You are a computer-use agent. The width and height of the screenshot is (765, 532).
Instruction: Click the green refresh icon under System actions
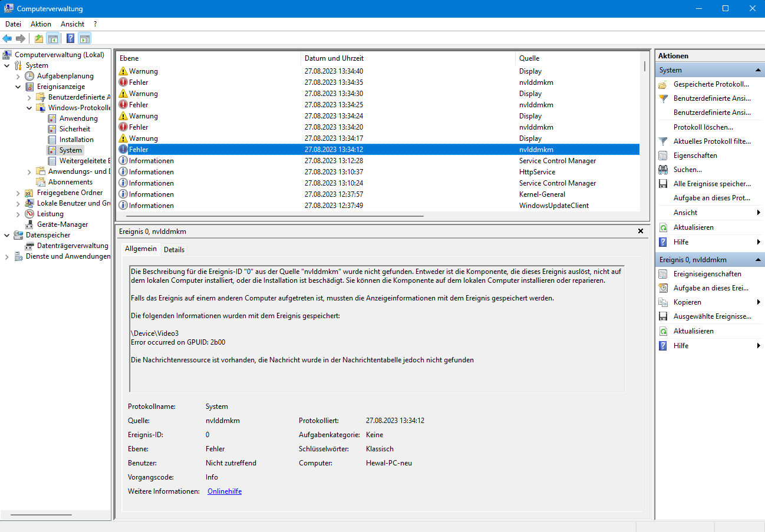[663, 227]
